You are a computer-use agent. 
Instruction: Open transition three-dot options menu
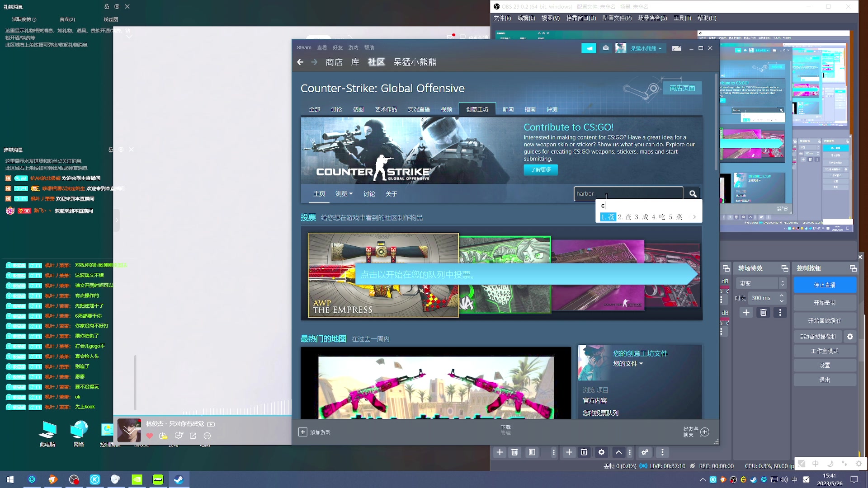(780, 312)
